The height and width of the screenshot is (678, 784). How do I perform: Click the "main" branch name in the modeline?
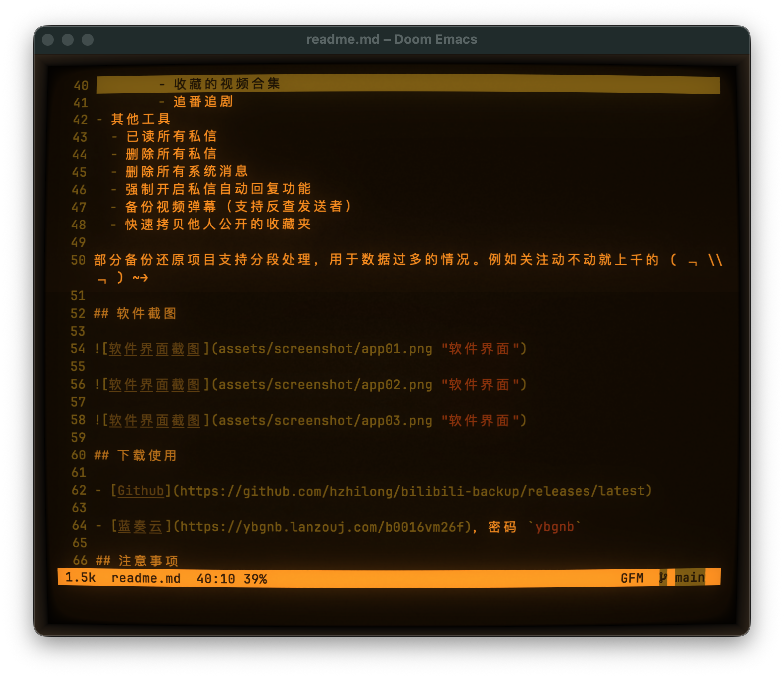coord(689,578)
